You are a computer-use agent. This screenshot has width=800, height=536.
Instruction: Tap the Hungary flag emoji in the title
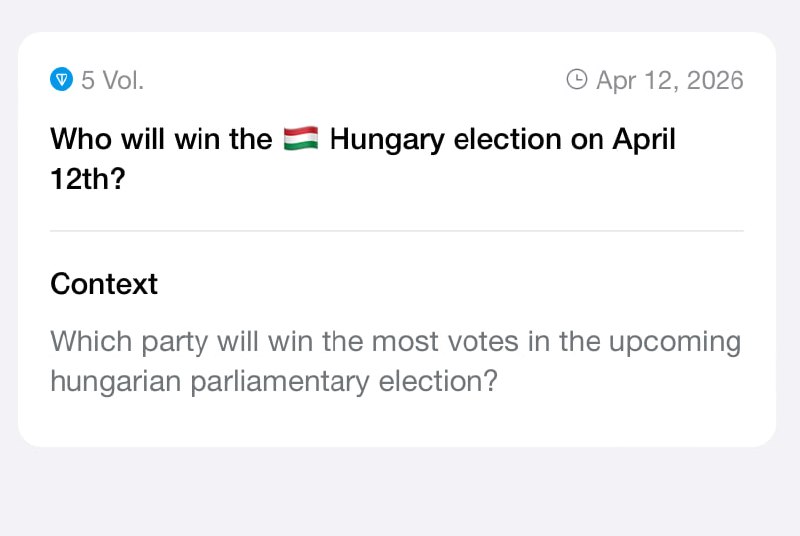tap(301, 139)
